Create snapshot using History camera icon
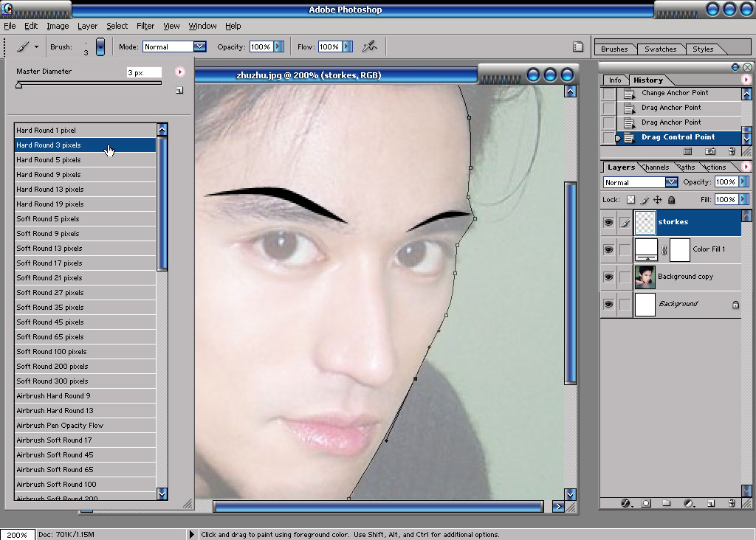The width and height of the screenshot is (756, 540). tap(710, 152)
